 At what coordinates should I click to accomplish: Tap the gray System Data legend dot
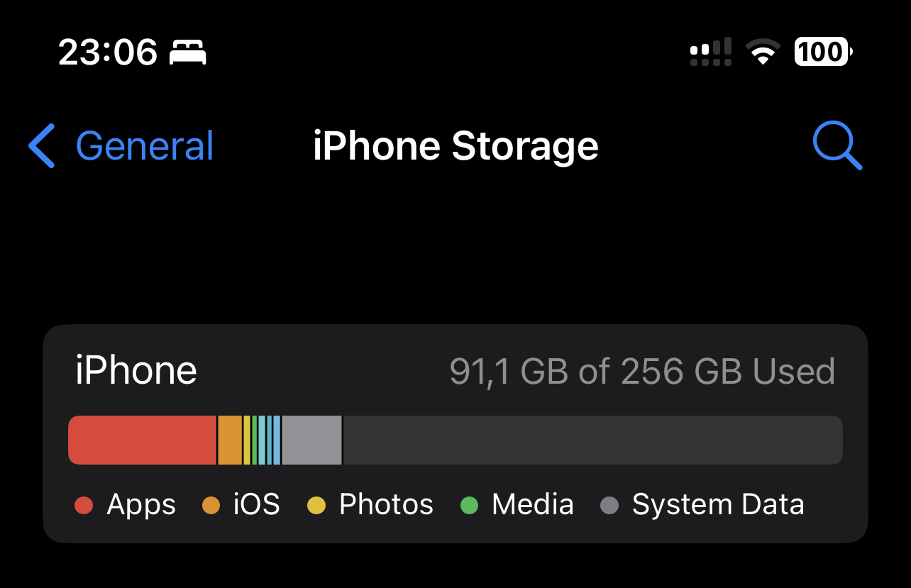[609, 506]
